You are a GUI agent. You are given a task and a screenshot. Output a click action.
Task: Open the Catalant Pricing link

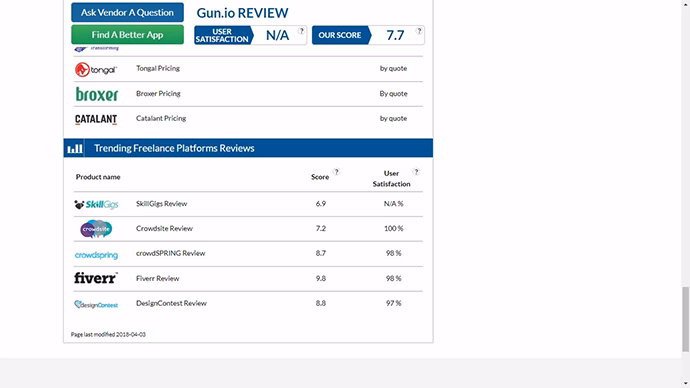[161, 118]
